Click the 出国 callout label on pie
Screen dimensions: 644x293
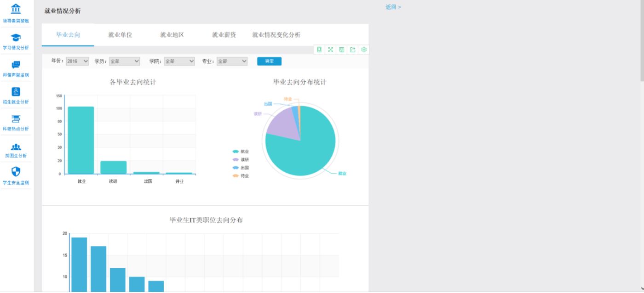click(x=268, y=104)
